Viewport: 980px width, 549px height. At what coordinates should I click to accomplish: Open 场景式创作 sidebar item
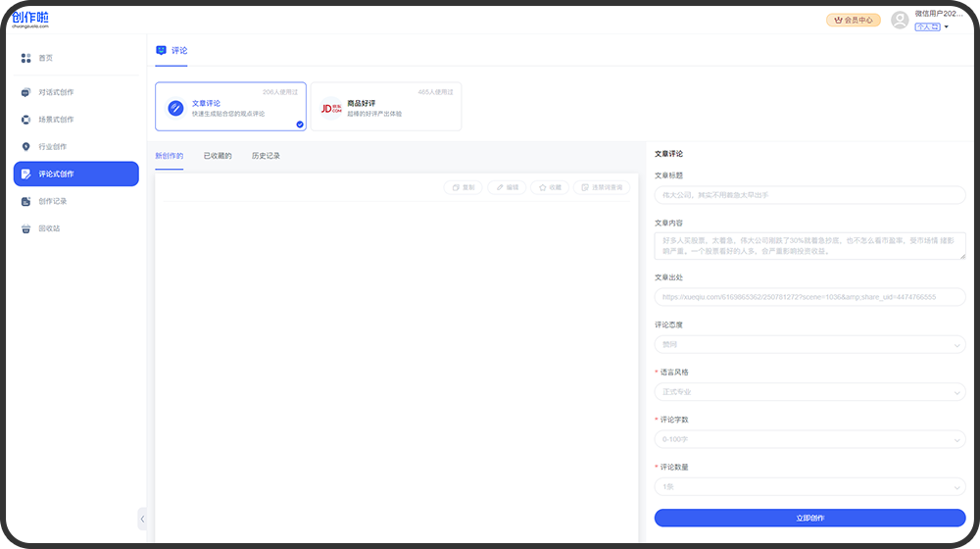pyautogui.click(x=55, y=120)
